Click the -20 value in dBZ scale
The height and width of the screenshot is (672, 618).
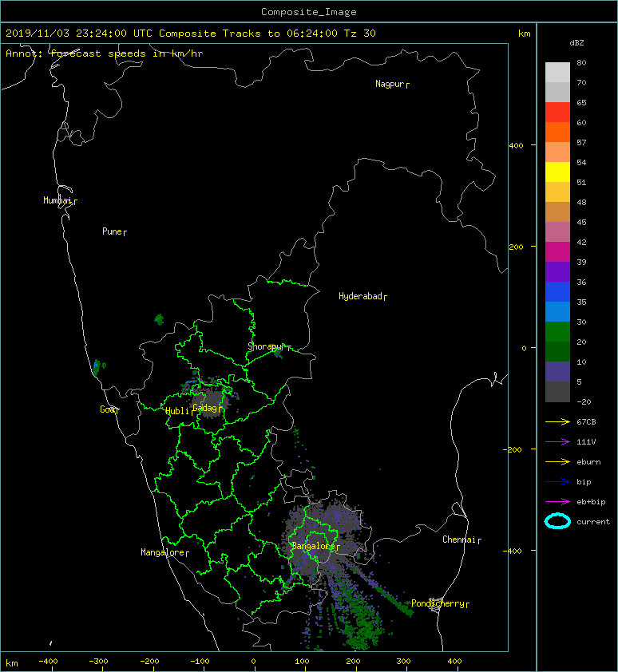584,402
